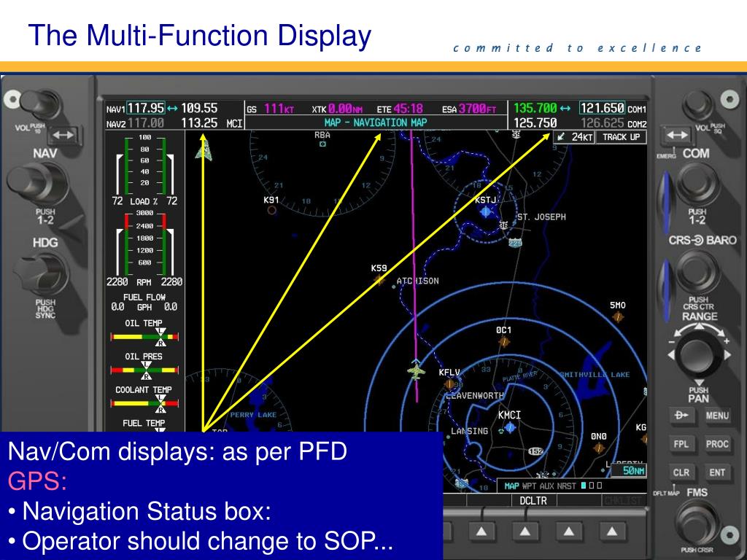Click the DCLTR softkey label
This screenshot has height=560, width=747.
point(533,500)
